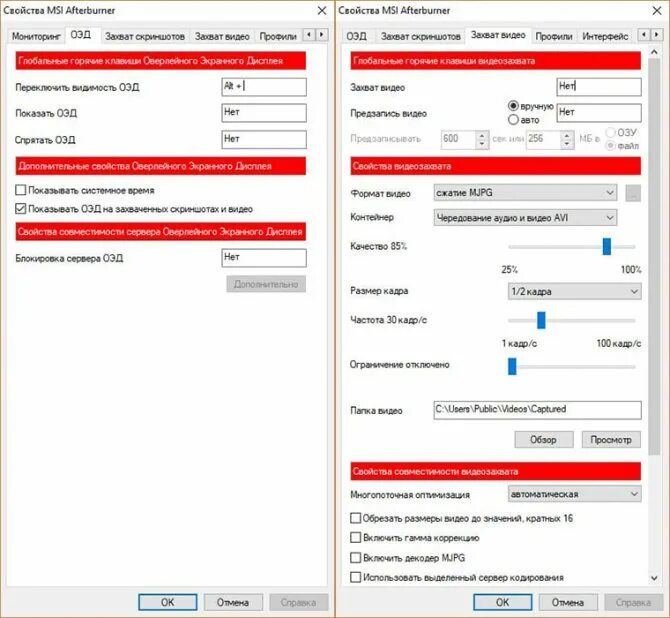This screenshot has width=670, height=618.
Task: Click Отмена in left window
Action: click(x=233, y=602)
